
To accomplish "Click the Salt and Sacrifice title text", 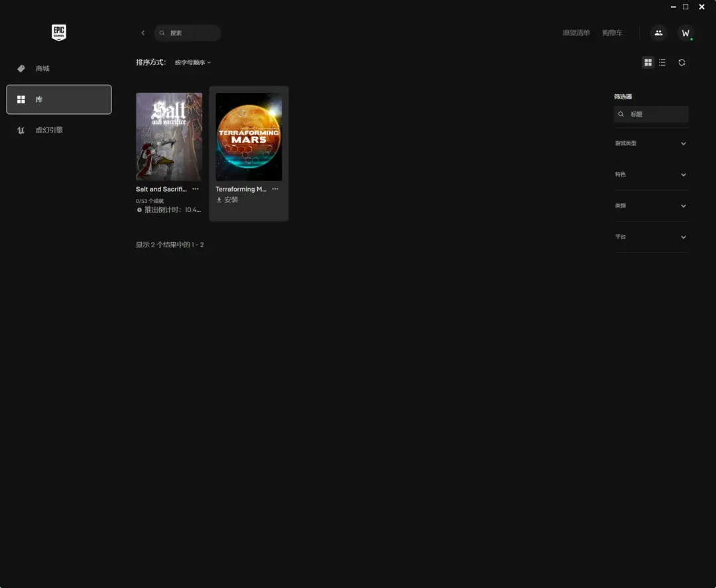I will click(161, 189).
